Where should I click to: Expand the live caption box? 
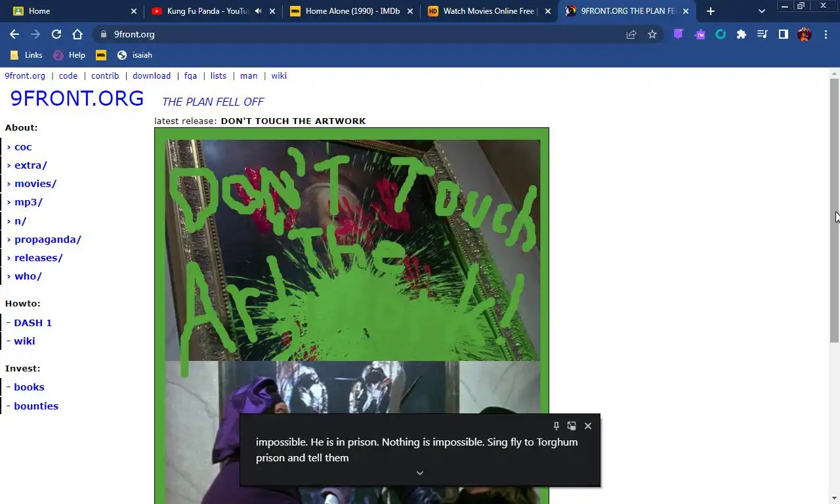tap(420, 473)
